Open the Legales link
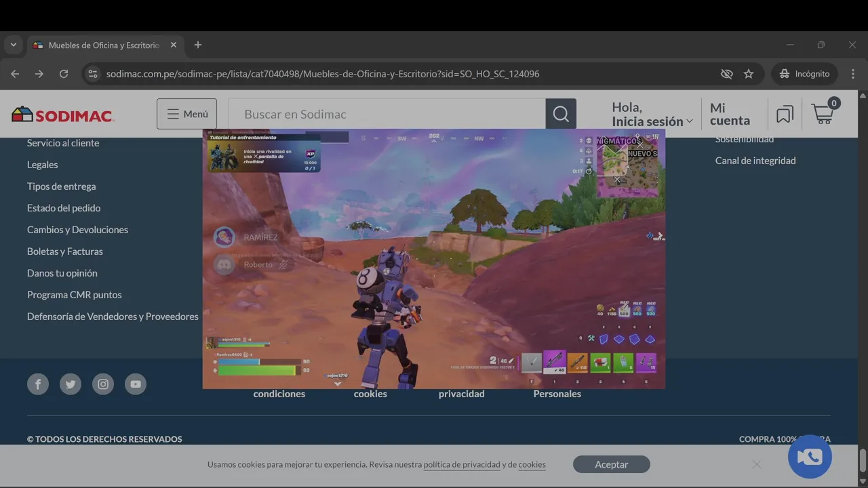The width and height of the screenshot is (868, 488). [x=42, y=165]
